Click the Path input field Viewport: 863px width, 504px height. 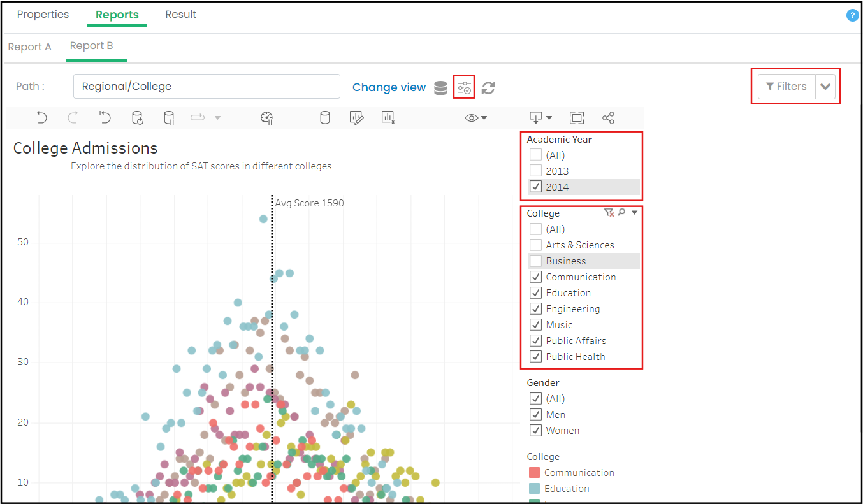[207, 87]
